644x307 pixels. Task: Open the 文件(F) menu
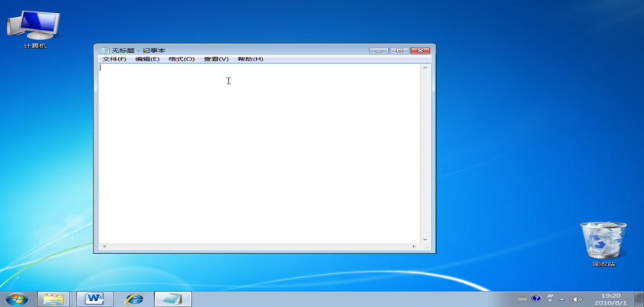tap(113, 59)
